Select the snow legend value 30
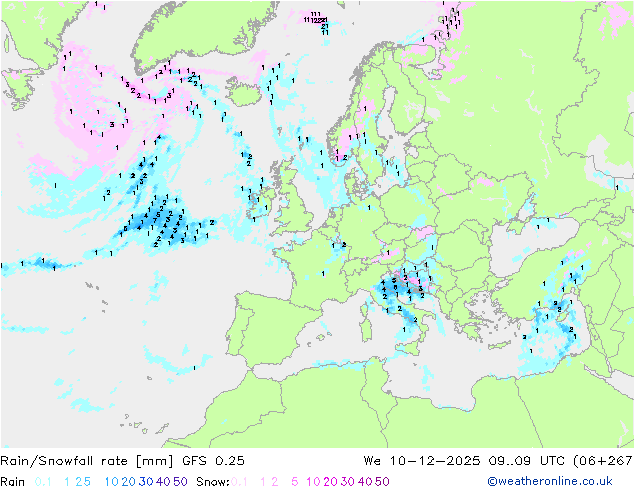 tap(348, 482)
